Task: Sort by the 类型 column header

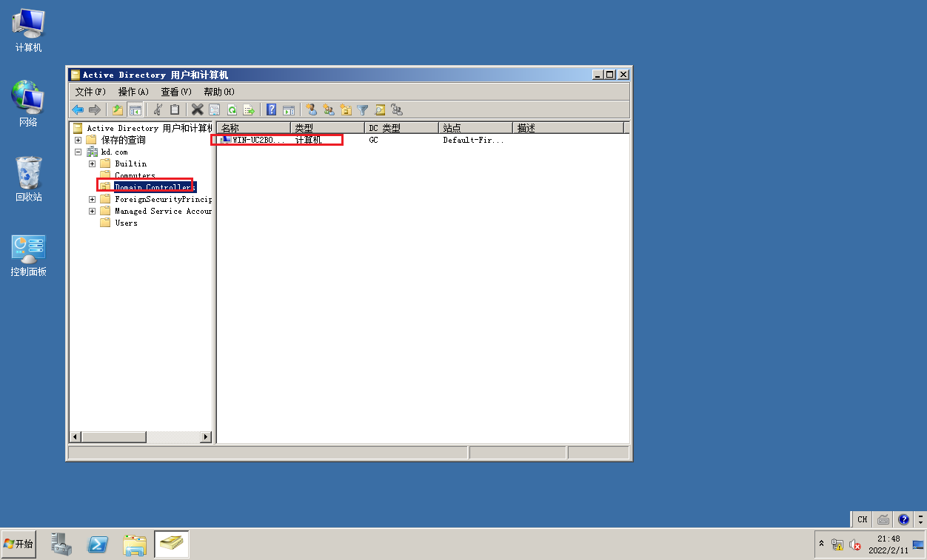Action: (x=327, y=128)
